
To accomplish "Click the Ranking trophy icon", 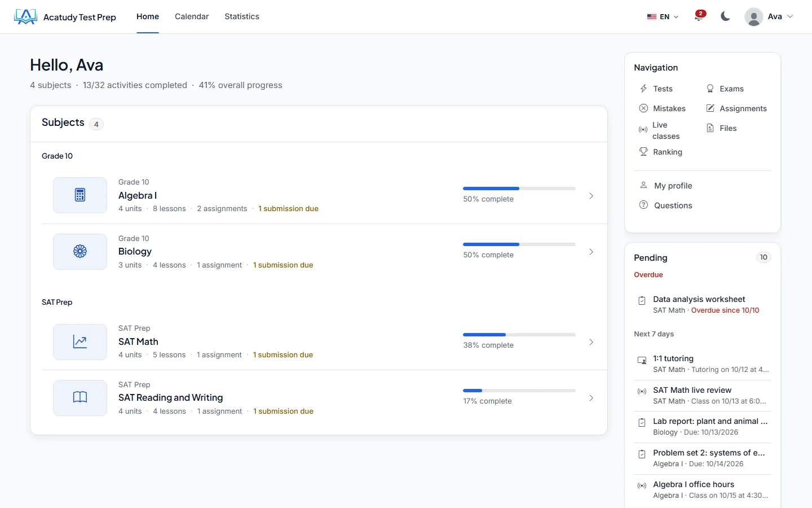I will click(x=643, y=152).
